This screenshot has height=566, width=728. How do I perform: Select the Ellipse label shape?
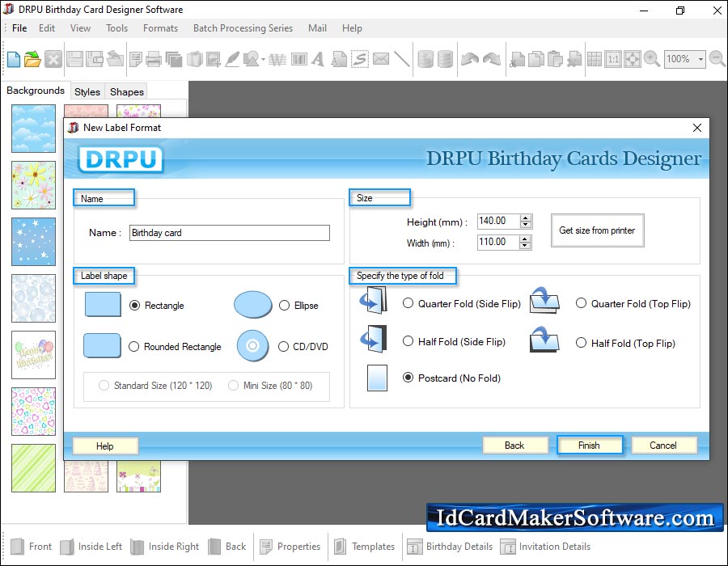(x=284, y=306)
